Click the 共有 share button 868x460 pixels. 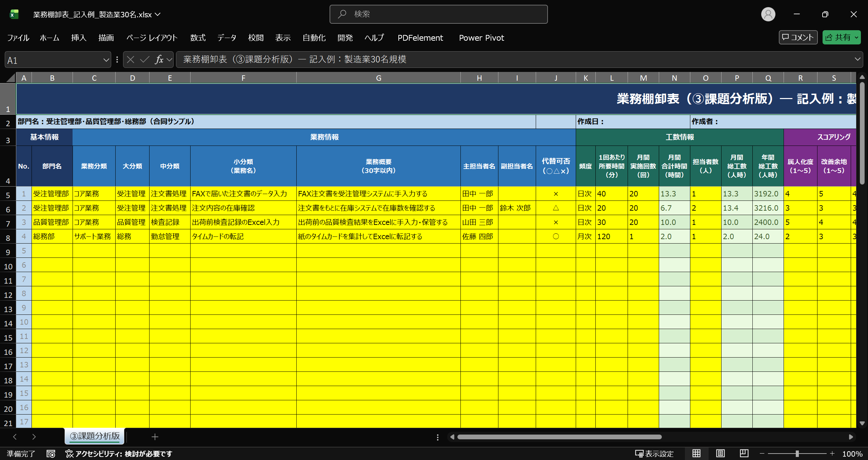838,37
